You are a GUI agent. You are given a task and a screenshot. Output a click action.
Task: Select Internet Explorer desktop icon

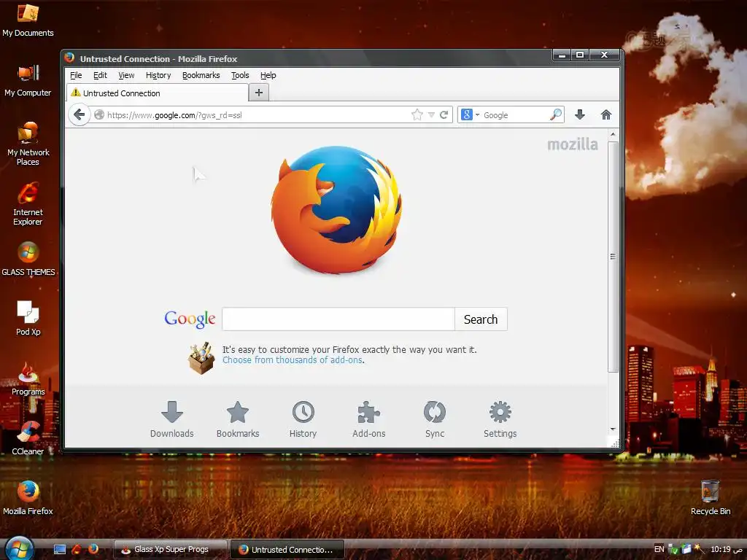coord(28,204)
